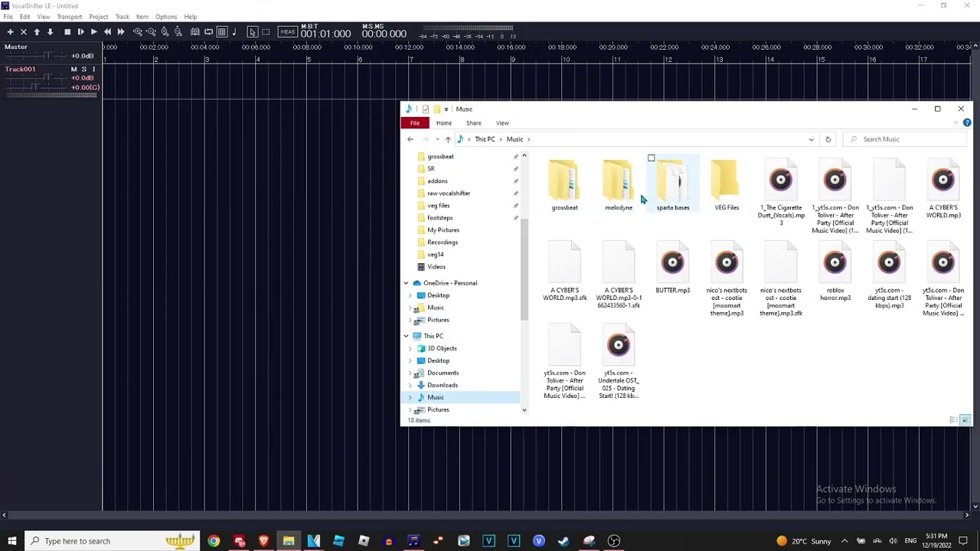980x551 pixels.
Task: Zoom in vertically in VocalShifter
Action: pyautogui.click(x=165, y=32)
